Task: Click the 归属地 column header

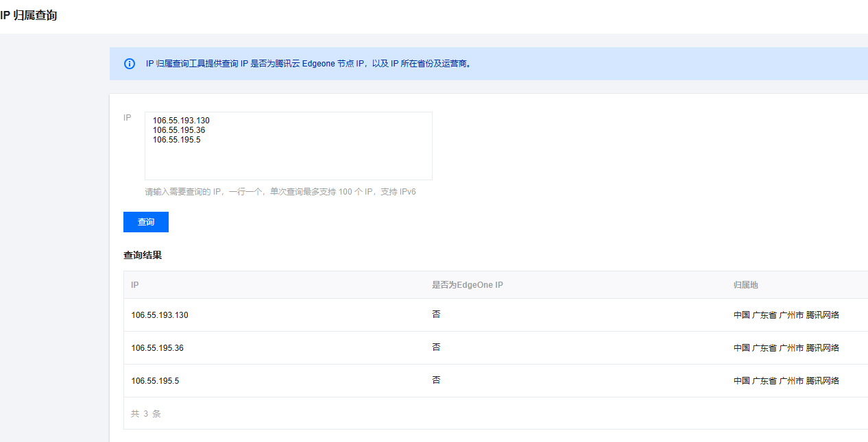Action: [x=746, y=285]
